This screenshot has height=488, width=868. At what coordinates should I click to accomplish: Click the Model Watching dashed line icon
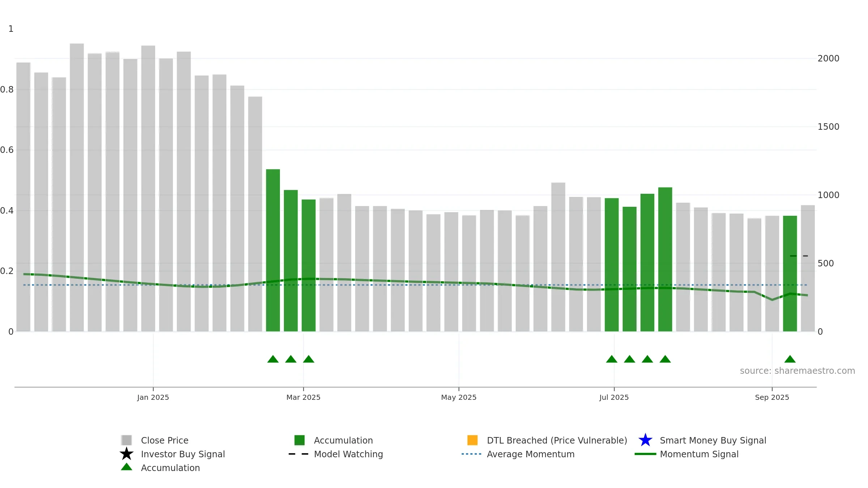299,454
